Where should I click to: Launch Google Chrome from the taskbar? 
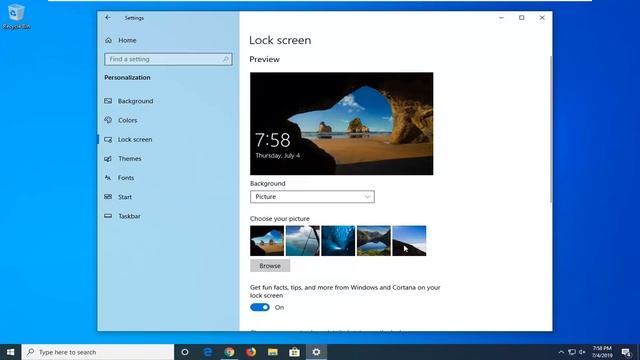[229, 352]
